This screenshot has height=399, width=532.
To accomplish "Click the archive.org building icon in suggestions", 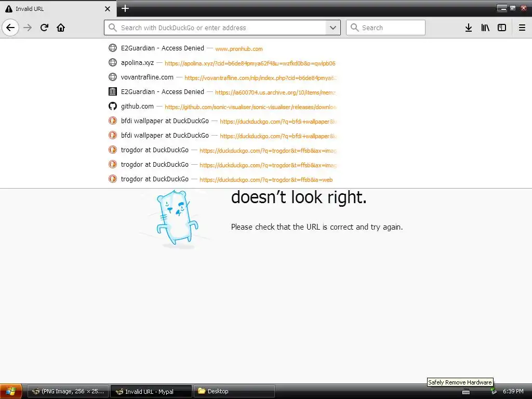I will point(113,91).
